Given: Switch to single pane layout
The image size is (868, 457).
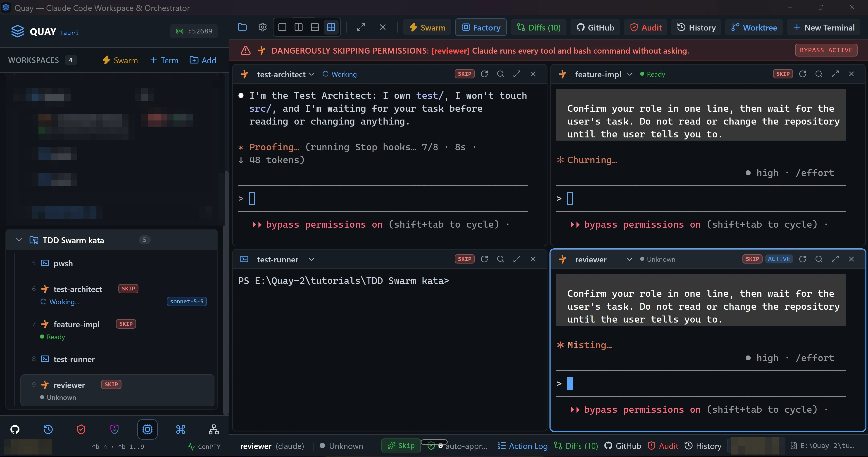Looking at the screenshot, I should tap(282, 27).
